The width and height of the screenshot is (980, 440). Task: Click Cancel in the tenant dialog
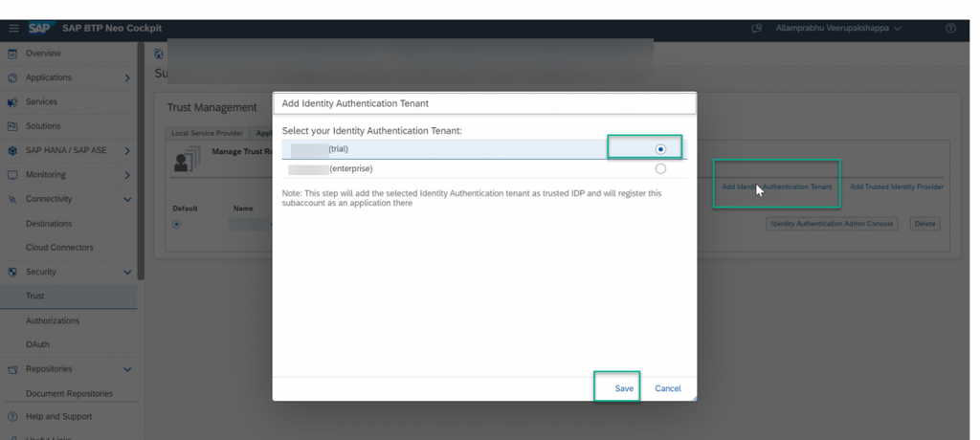click(667, 388)
